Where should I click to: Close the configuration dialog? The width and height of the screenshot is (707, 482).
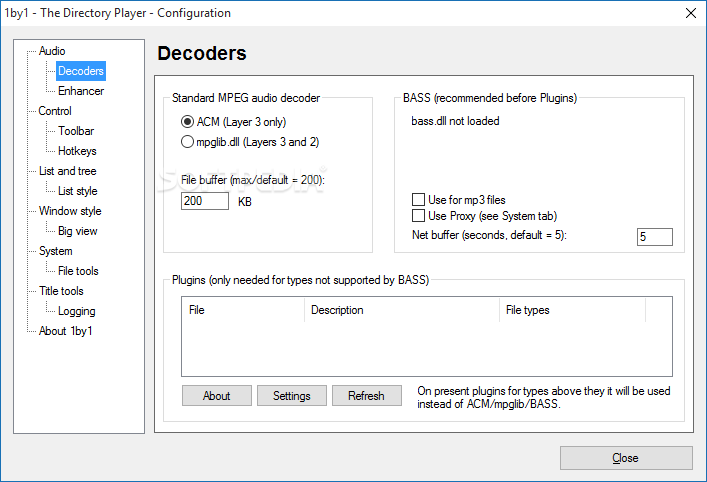point(626,458)
